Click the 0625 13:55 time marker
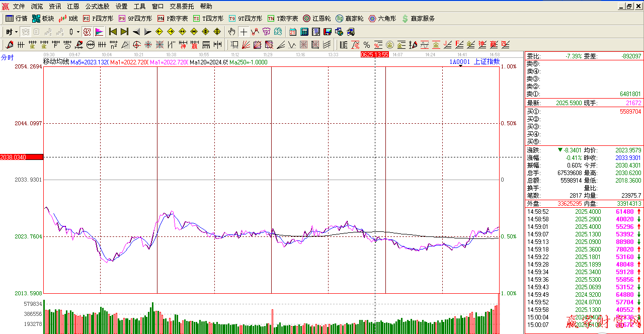Image resolution: width=644 pixels, height=334 pixels. point(375,54)
